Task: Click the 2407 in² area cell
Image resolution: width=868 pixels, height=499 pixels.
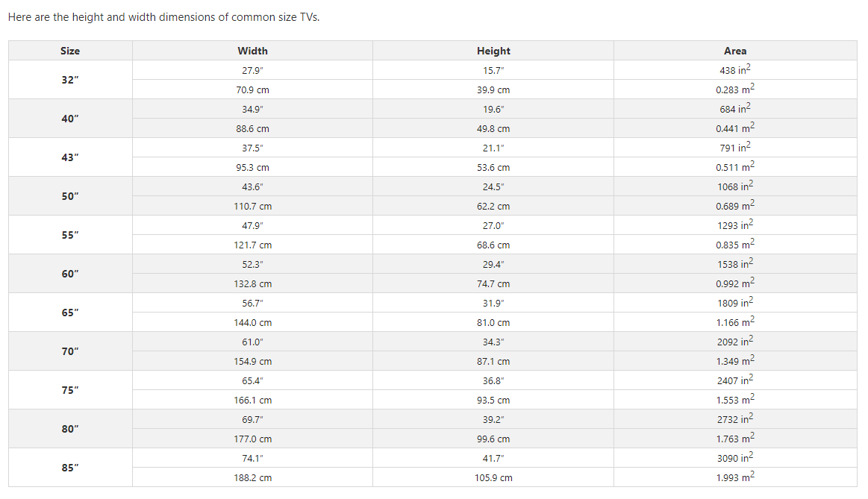Action: click(x=735, y=380)
